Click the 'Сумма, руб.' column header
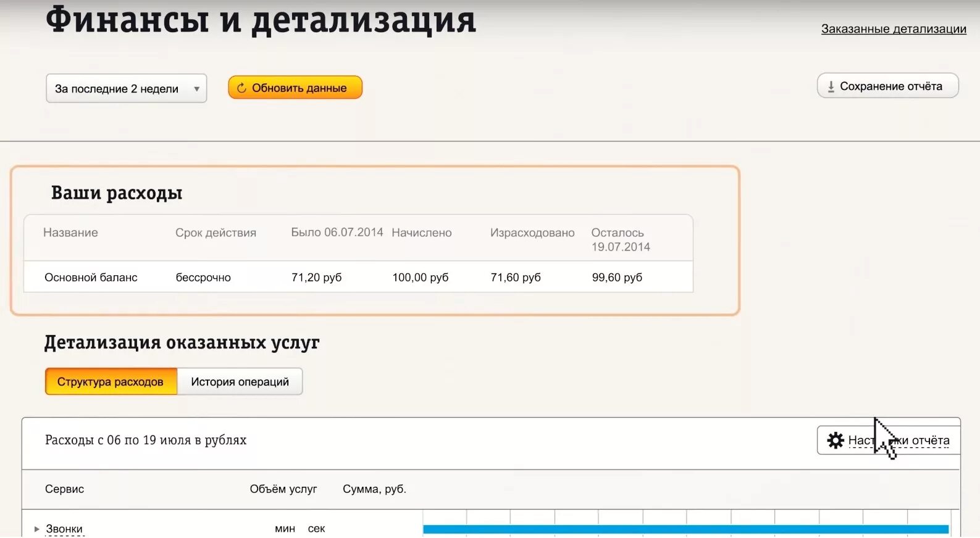Image resolution: width=980 pixels, height=538 pixels. (x=374, y=489)
